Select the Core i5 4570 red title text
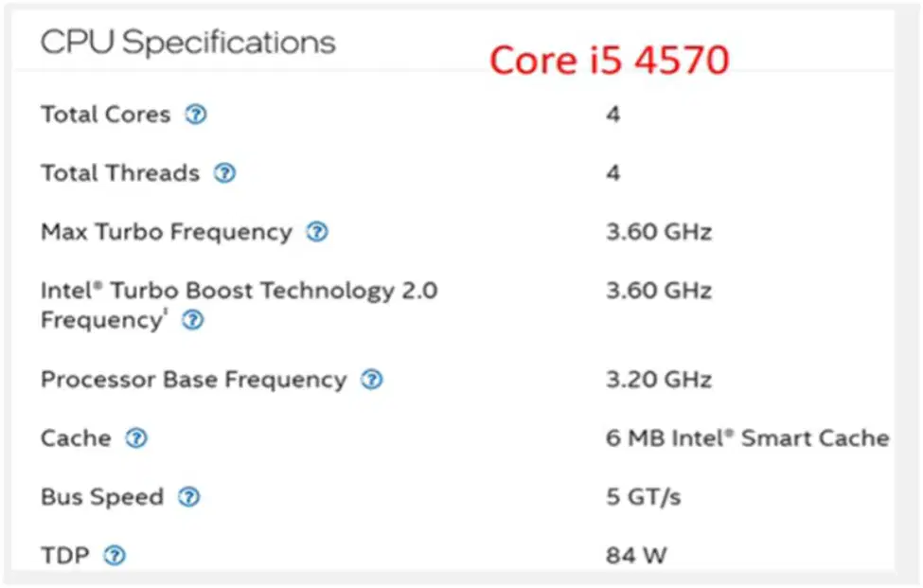 coord(610,60)
